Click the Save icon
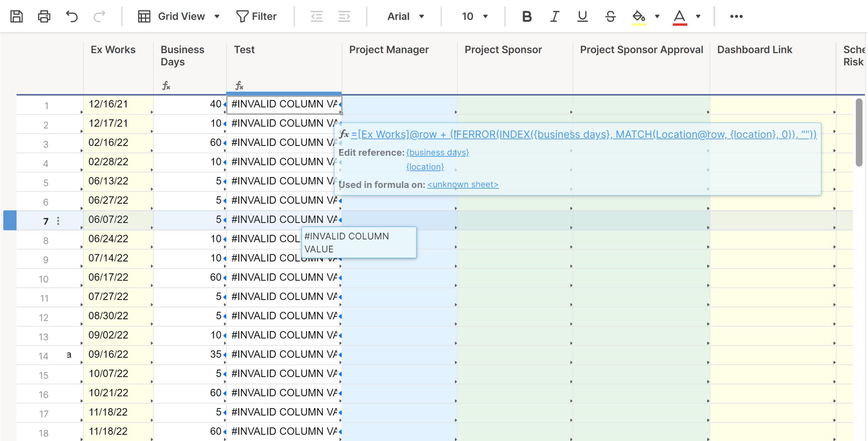Viewport: 868px width, 441px height. [x=17, y=17]
